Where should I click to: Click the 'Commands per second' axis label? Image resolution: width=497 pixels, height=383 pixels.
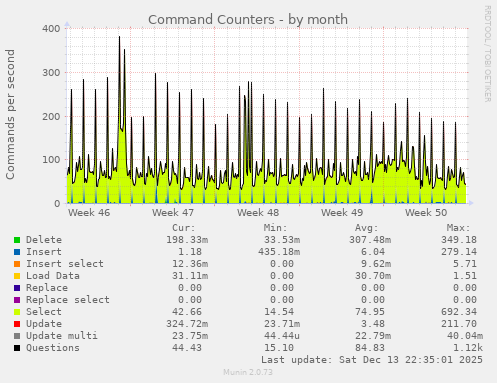[10, 114]
